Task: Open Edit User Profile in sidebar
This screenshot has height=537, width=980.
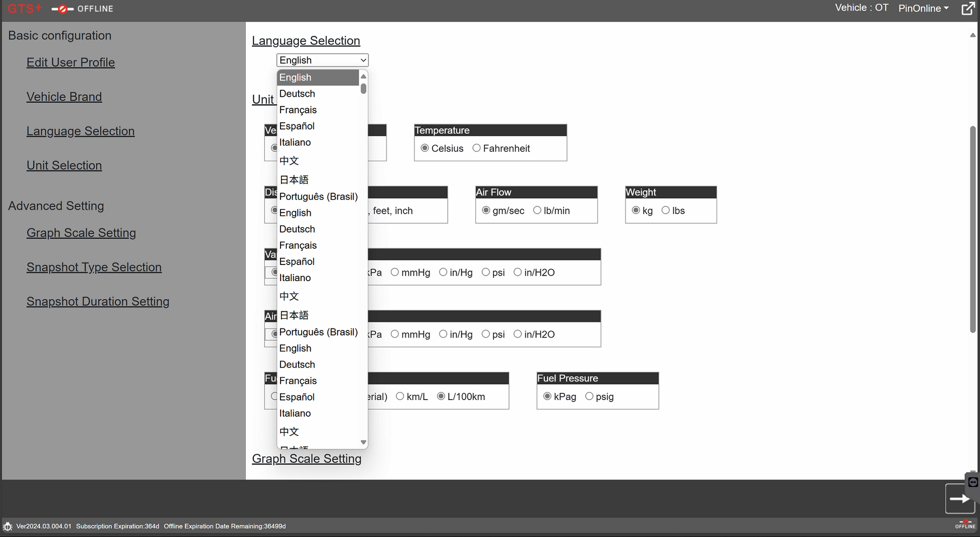Action: point(71,62)
